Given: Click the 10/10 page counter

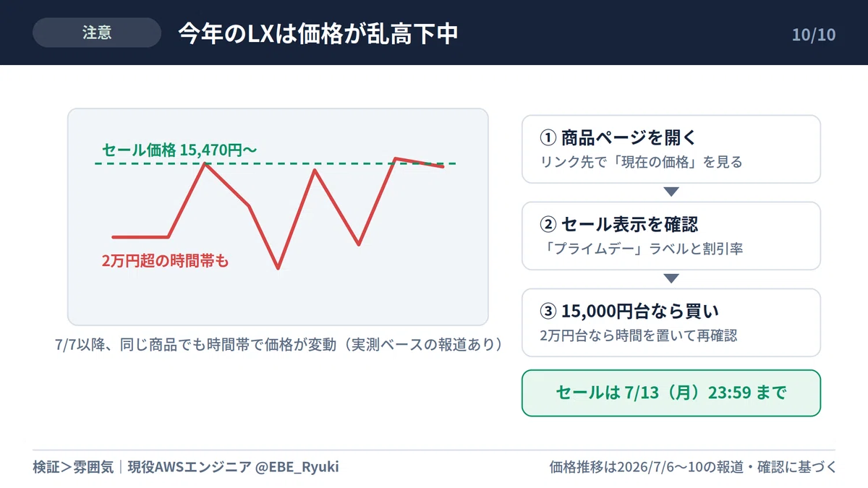Looking at the screenshot, I should 814,34.
